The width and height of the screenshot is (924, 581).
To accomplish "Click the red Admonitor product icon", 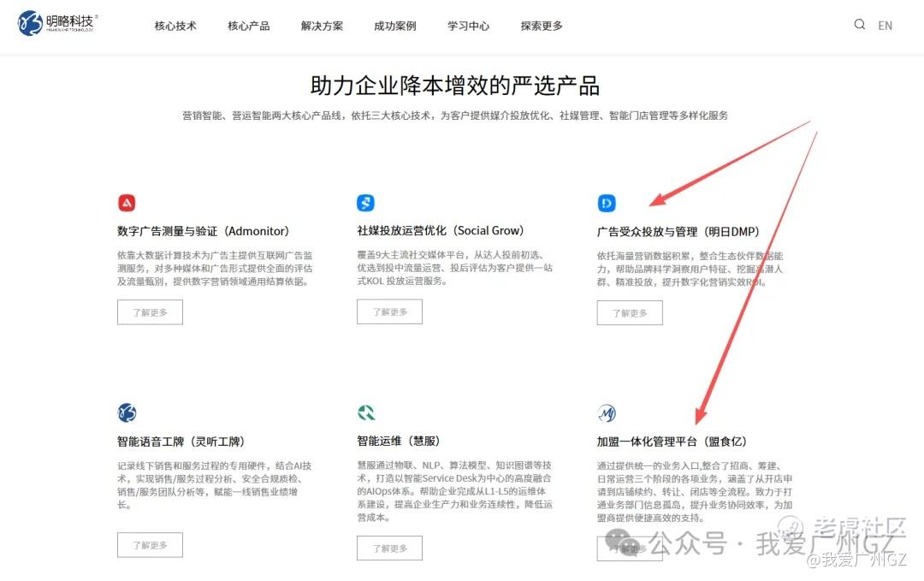I will (x=127, y=203).
